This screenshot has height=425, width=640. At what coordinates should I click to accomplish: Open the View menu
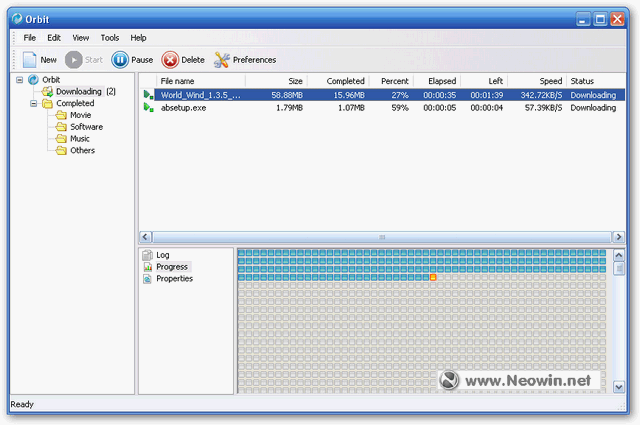(80, 38)
